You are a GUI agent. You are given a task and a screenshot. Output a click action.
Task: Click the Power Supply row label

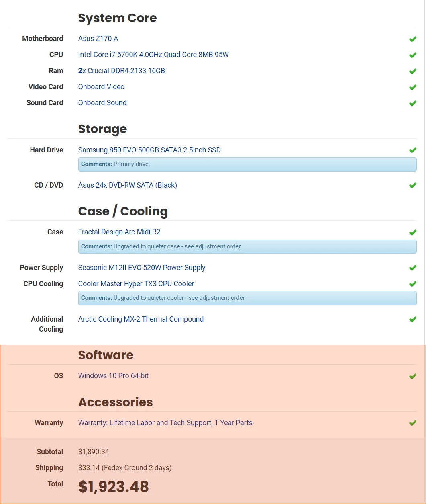click(42, 268)
